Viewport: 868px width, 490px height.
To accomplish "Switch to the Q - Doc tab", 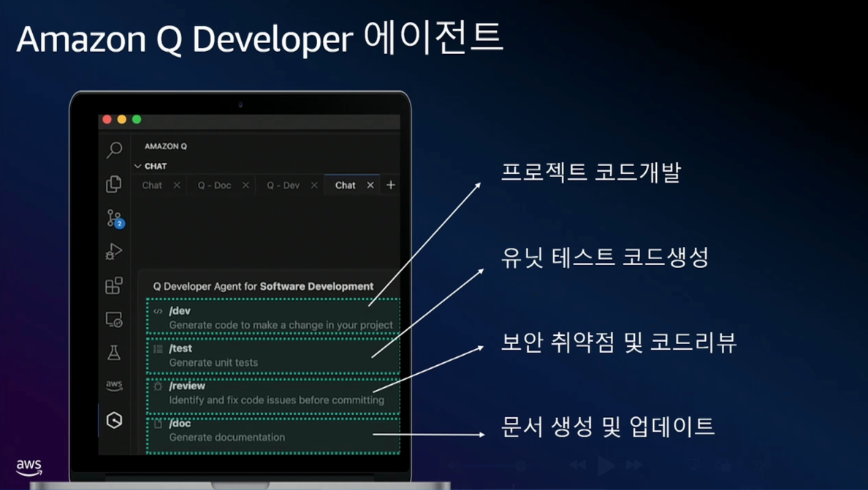I will [214, 185].
